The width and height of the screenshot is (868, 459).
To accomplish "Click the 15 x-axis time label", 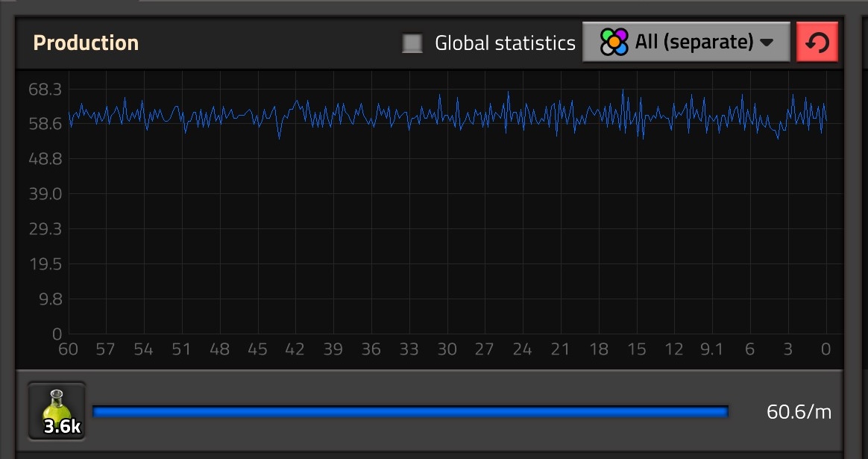I will (x=636, y=349).
